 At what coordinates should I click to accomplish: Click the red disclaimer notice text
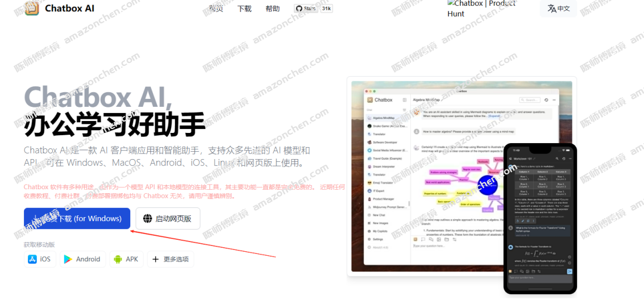point(184,191)
